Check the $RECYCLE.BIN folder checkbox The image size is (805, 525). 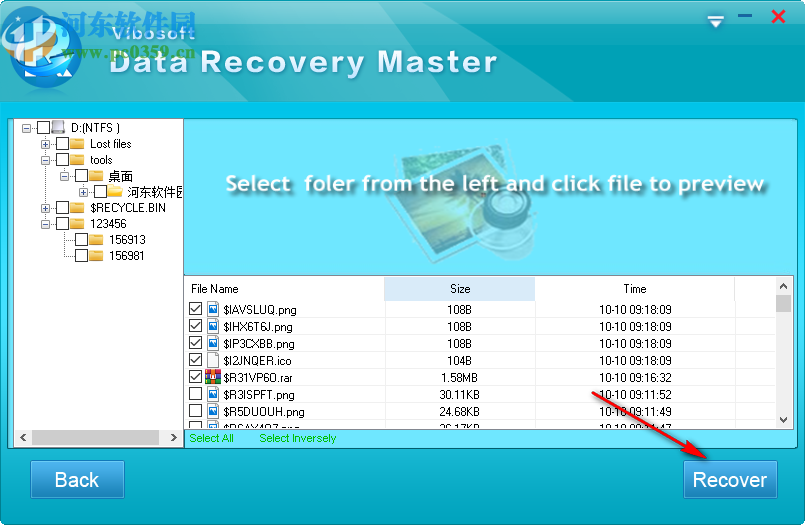[63, 208]
